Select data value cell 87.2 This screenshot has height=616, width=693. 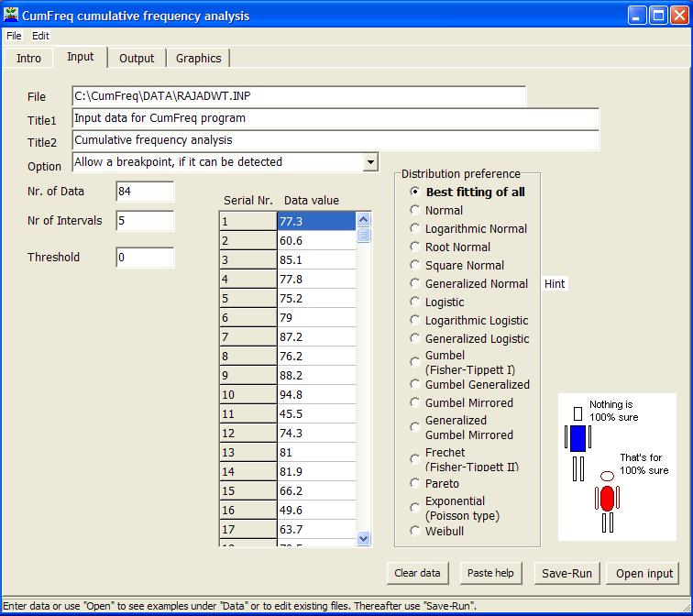click(316, 336)
